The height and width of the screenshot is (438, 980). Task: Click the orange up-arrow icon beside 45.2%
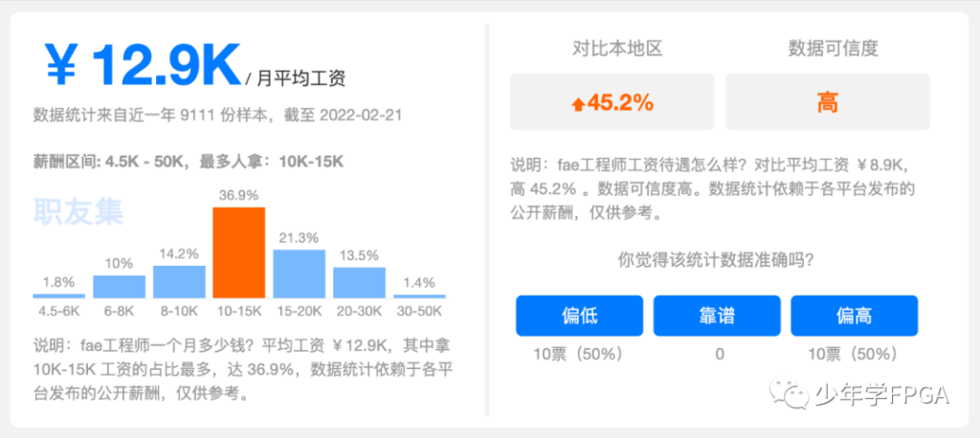point(577,104)
